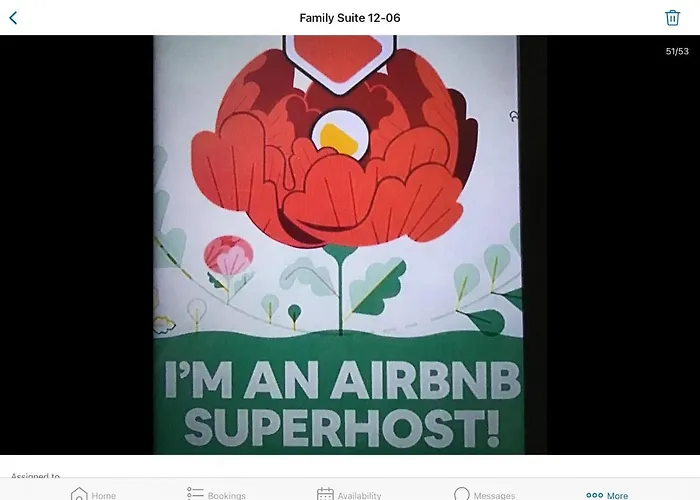Image resolution: width=700 pixels, height=500 pixels.
Task: Select the More tab label
Action: coord(617,496)
